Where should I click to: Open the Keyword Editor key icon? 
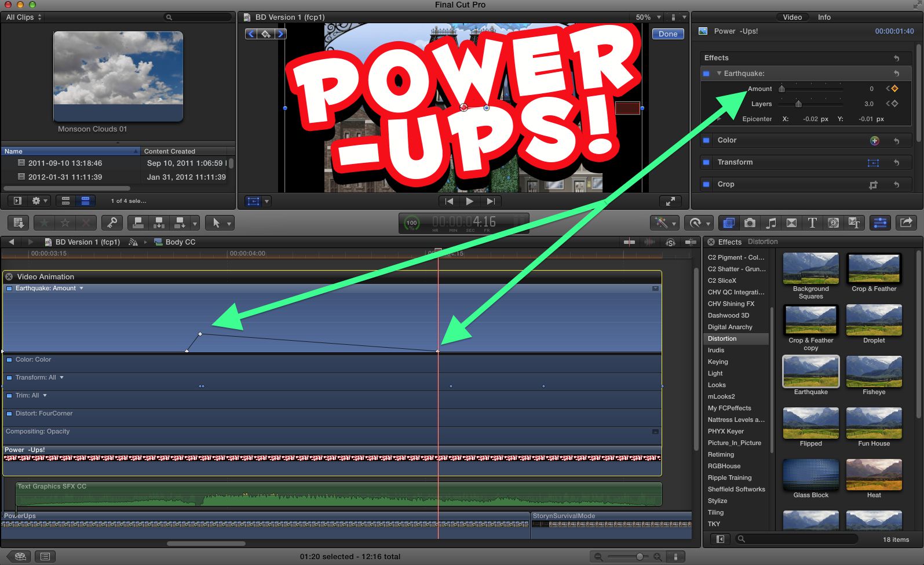click(112, 223)
